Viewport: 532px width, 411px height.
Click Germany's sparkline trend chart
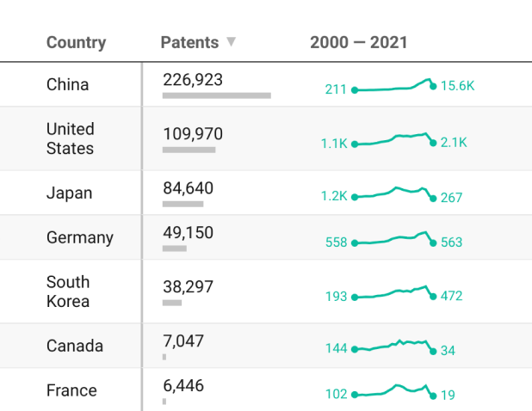coord(393,239)
